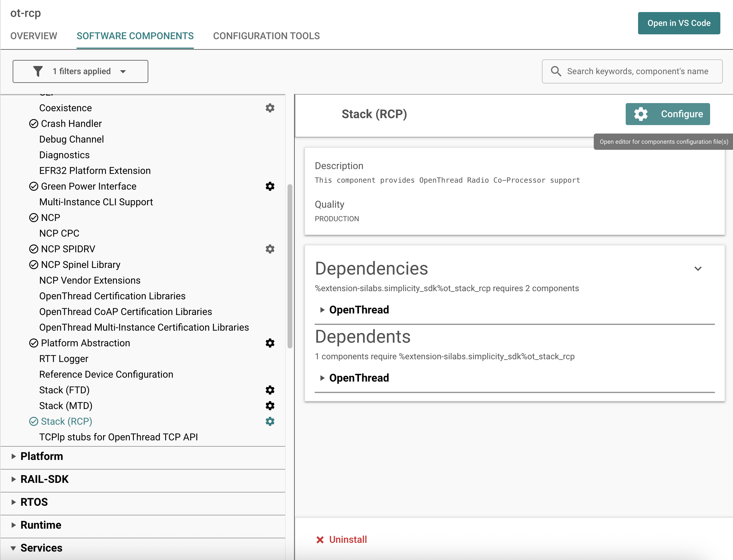This screenshot has height=560, width=733.
Task: Collapse the Dependencies section chevron
Action: point(698,269)
